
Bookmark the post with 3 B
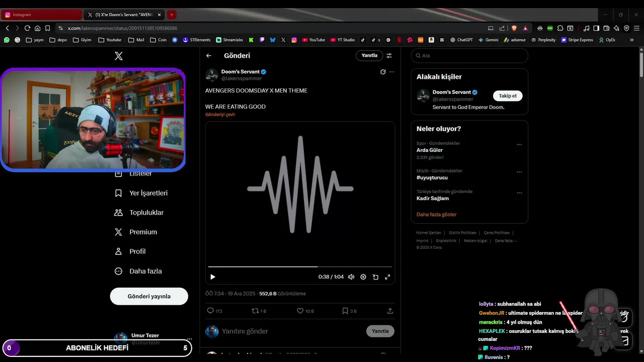(349, 311)
